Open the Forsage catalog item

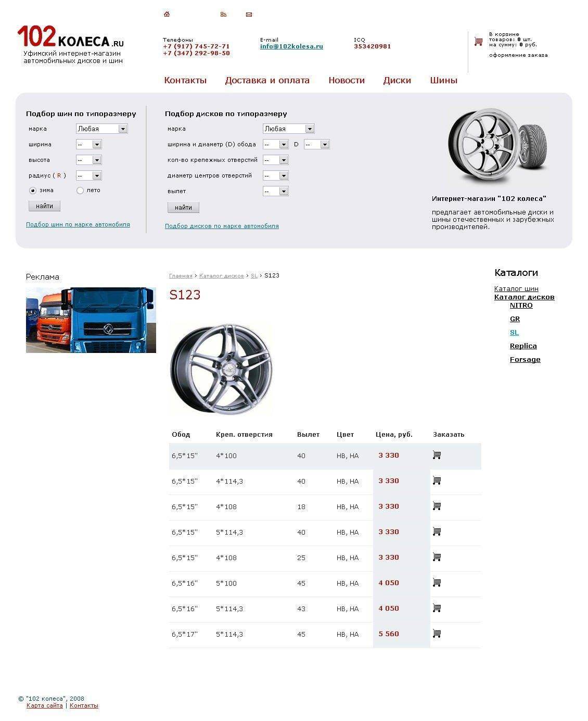(x=525, y=360)
